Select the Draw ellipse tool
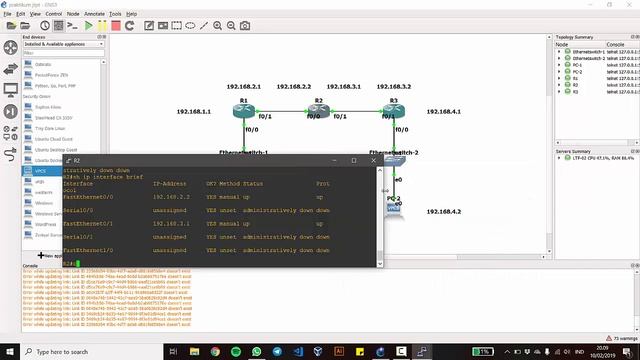The width and height of the screenshot is (640, 360). 190,26
